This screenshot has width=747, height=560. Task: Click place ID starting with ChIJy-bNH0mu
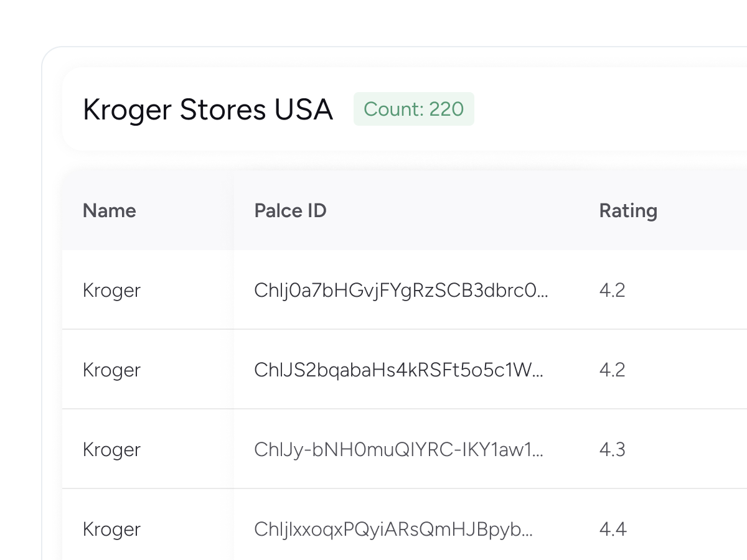click(x=398, y=450)
